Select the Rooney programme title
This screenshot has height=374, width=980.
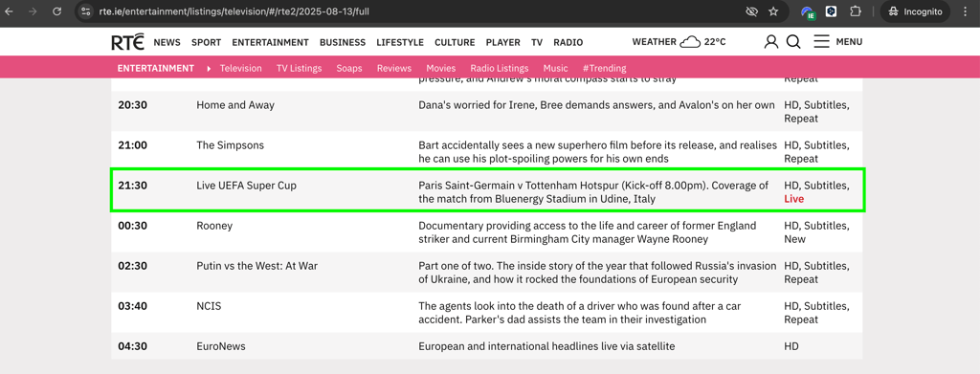(x=214, y=226)
